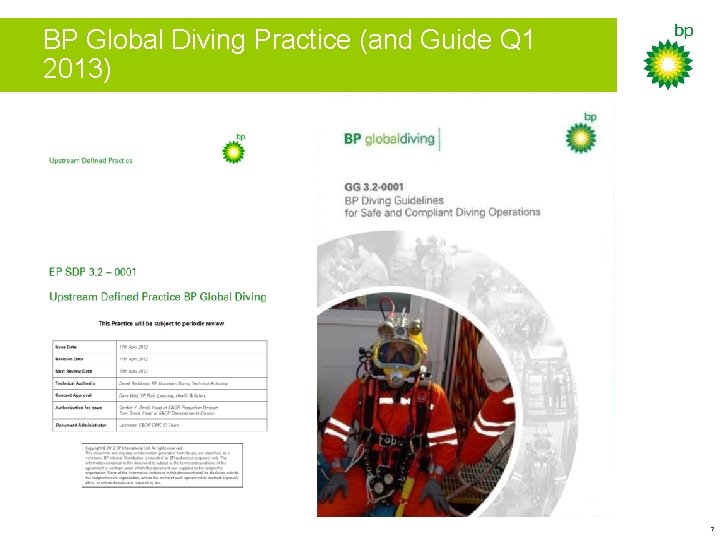Image resolution: width=720 pixels, height=540 pixels.
Task: Click the 'Issue Date' table cell
Action: pyautogui.click(x=84, y=347)
